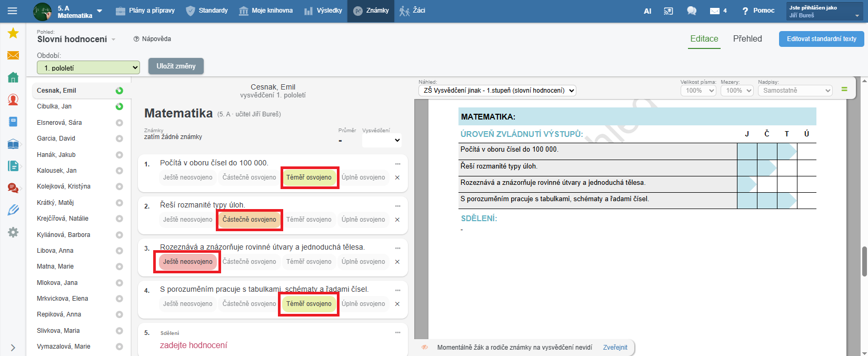This screenshot has height=356, width=868.
Task: Select 'Úplně osvojeno' for outcome 1
Action: [x=363, y=177]
